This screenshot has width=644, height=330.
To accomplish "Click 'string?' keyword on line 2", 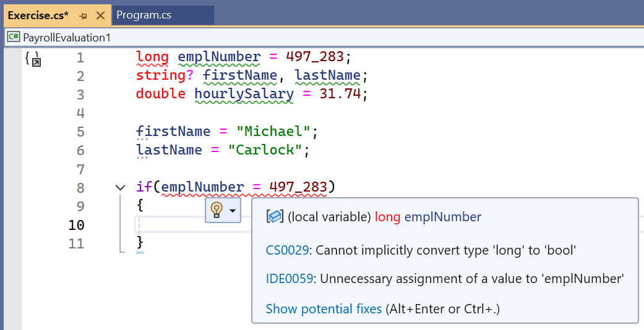I will tap(165, 75).
